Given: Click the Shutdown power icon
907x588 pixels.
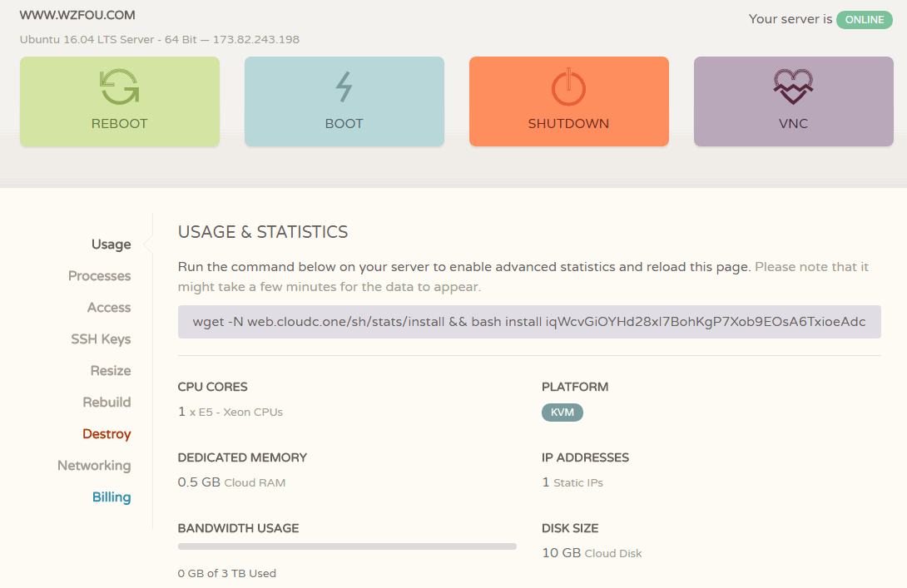Looking at the screenshot, I should 568,87.
